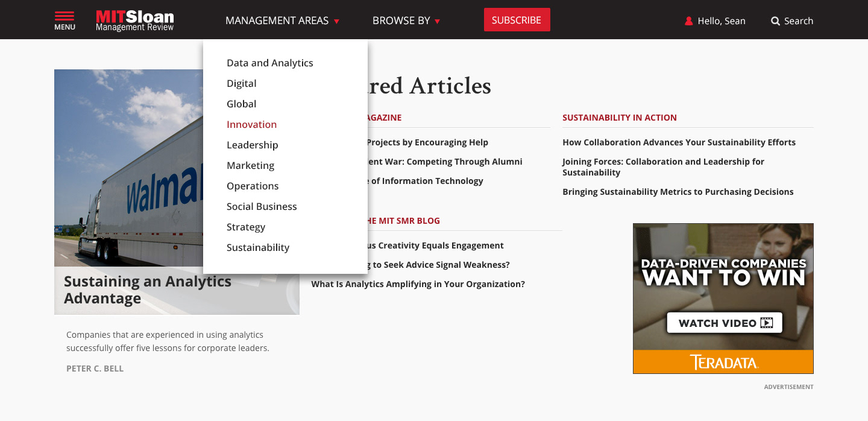Select Strategy in the dropdown

pos(246,227)
